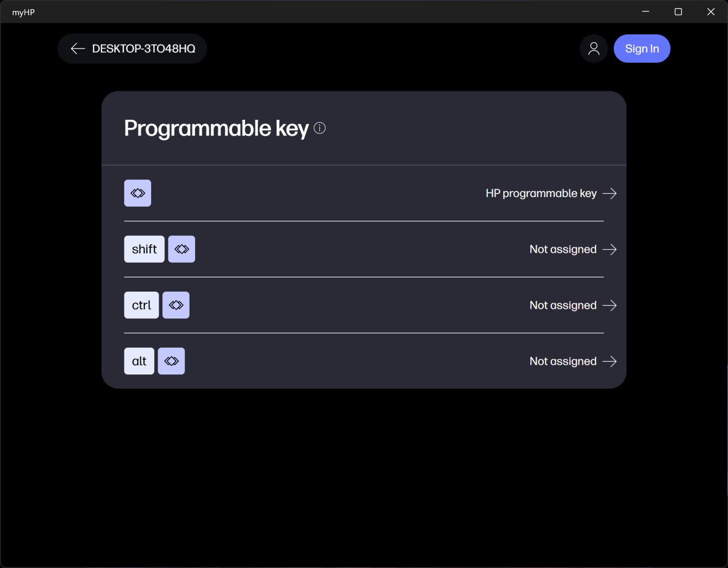Open the HP programmable key assignment arrow
The image size is (728, 568).
pos(610,194)
